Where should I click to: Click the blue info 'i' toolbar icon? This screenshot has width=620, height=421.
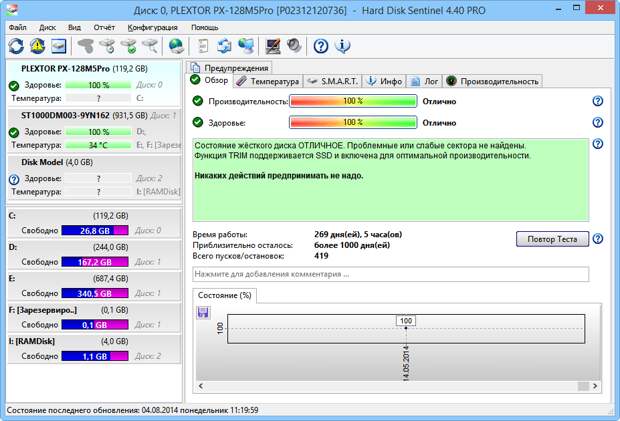coord(343,46)
